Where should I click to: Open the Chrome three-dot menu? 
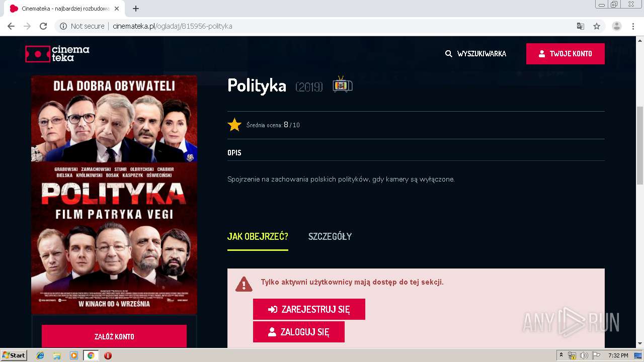pyautogui.click(x=633, y=26)
